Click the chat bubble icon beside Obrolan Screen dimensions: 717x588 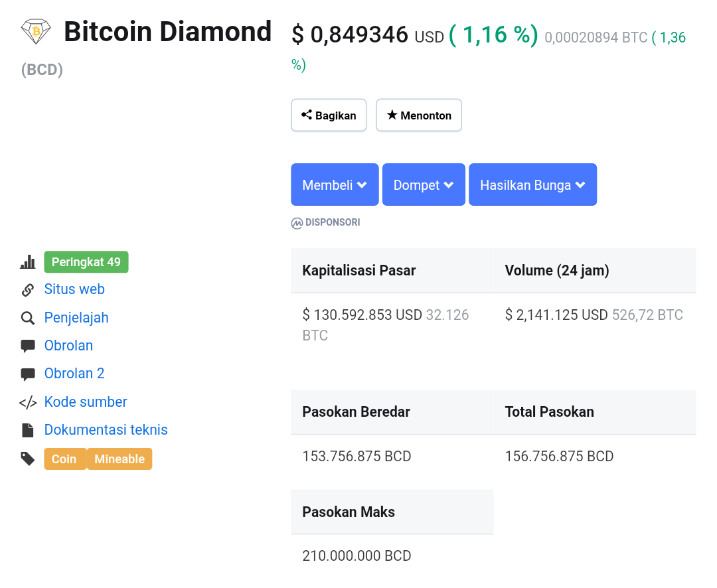(x=28, y=346)
